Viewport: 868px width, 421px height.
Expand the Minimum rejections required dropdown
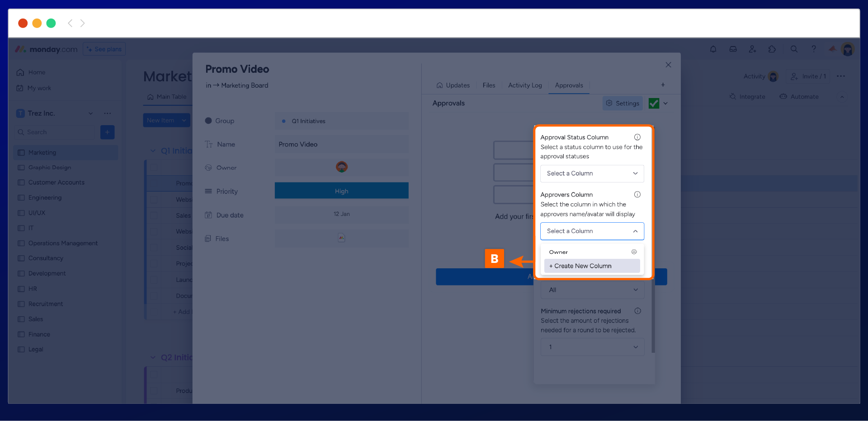pyautogui.click(x=592, y=347)
